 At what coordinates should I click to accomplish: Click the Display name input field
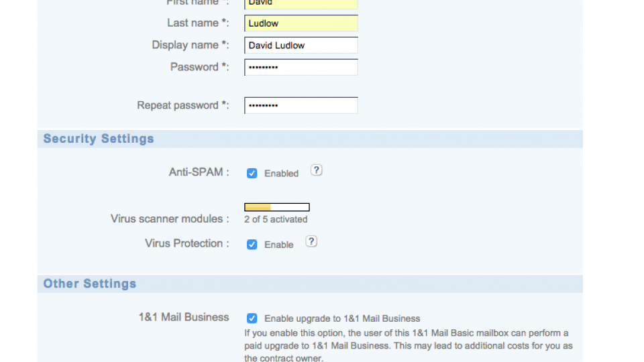coord(301,45)
